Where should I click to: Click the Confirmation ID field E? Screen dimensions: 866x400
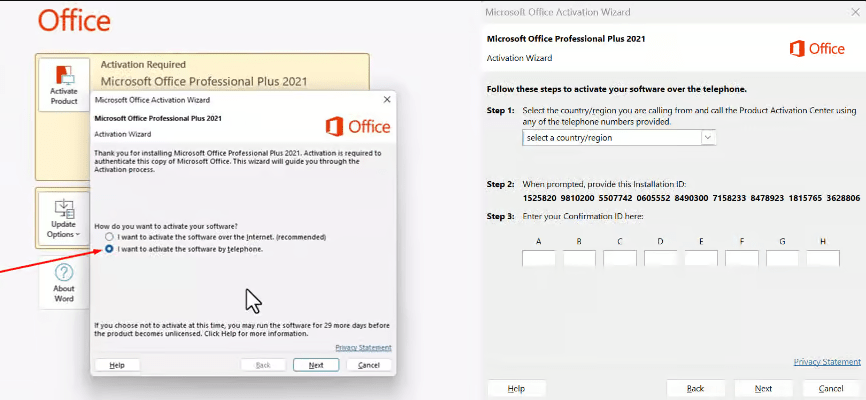tap(701, 259)
